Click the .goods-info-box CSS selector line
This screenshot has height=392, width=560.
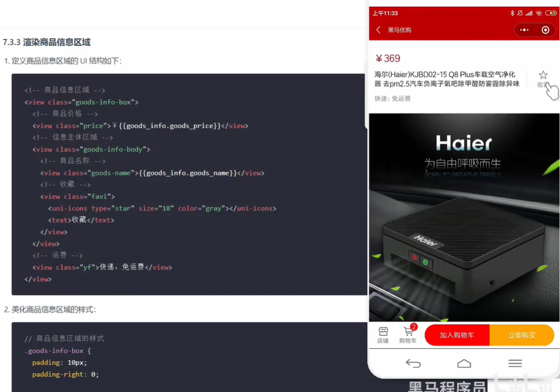click(x=58, y=351)
